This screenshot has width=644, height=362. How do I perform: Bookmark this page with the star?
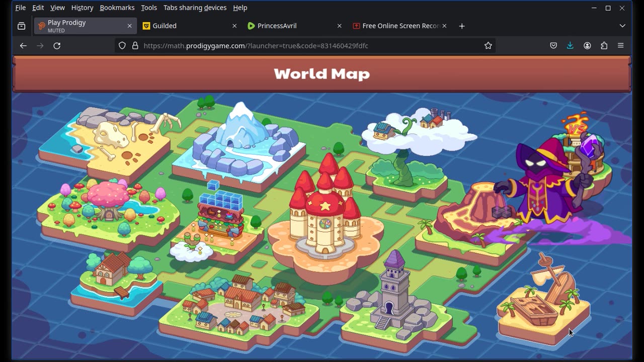click(x=488, y=46)
